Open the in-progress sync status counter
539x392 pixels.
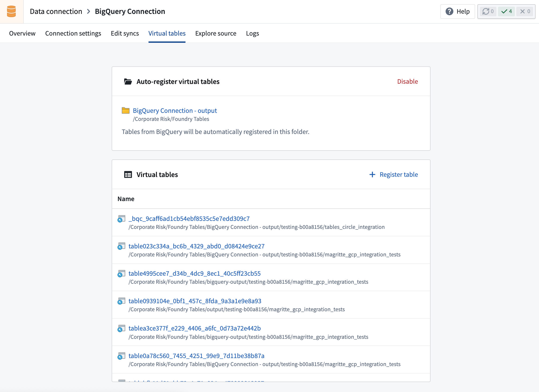pyautogui.click(x=488, y=11)
